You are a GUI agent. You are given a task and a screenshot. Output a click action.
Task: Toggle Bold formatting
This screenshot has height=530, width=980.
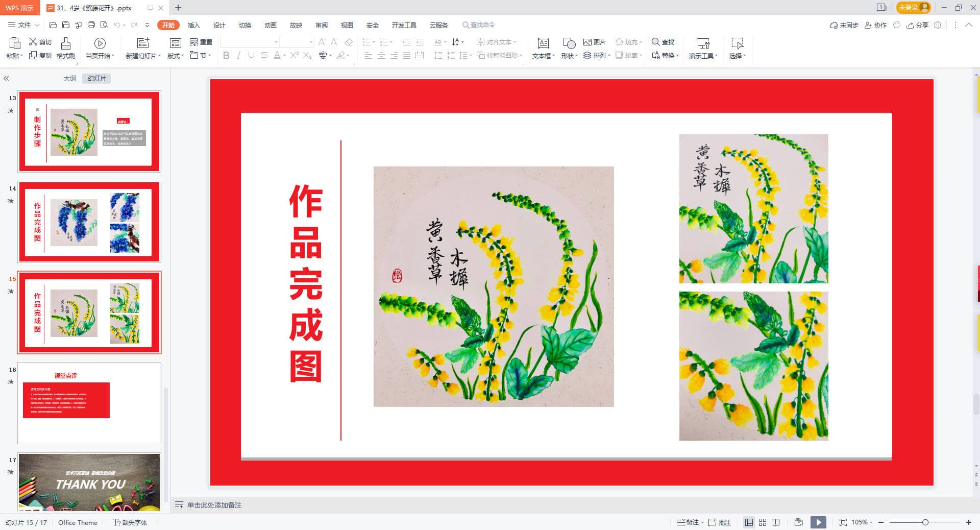click(x=226, y=55)
